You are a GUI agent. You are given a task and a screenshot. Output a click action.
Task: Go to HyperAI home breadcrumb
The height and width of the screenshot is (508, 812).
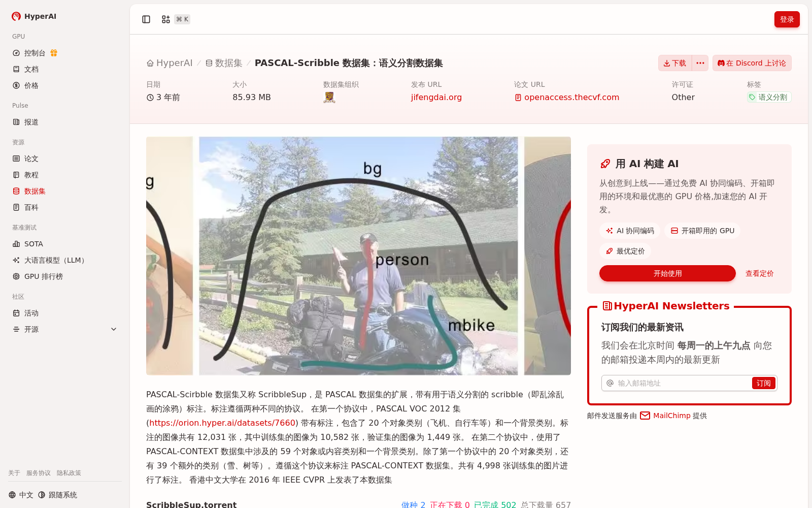click(170, 63)
